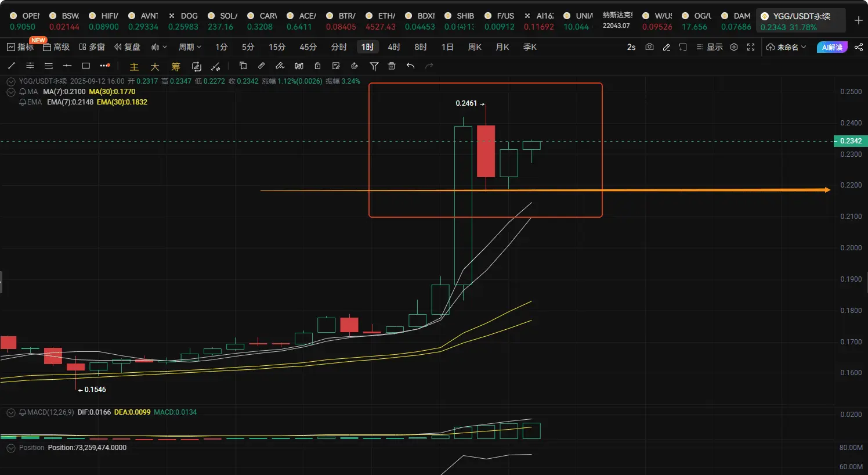The image size is (868, 475).
Task: Select the parallel channel lines tool
Action: click(30, 66)
